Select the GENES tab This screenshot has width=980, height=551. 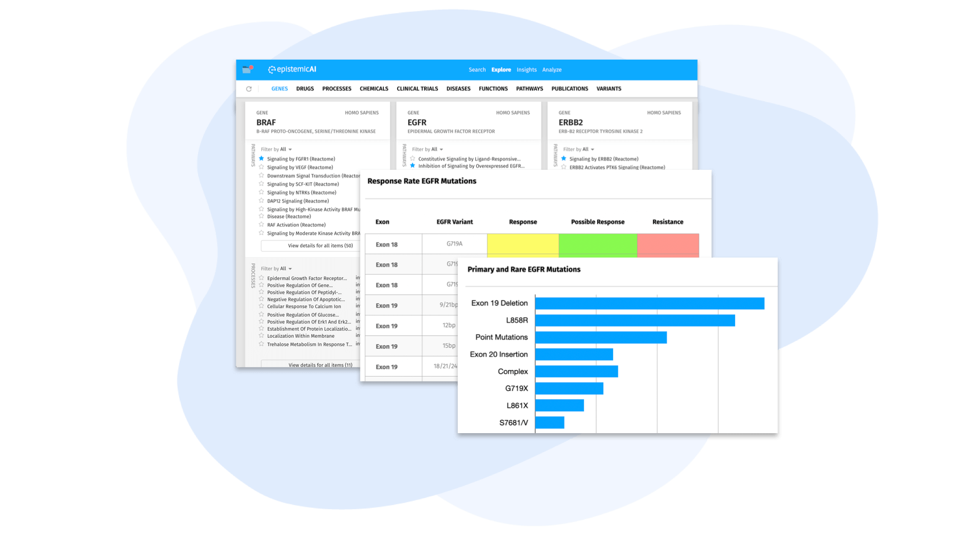[278, 88]
